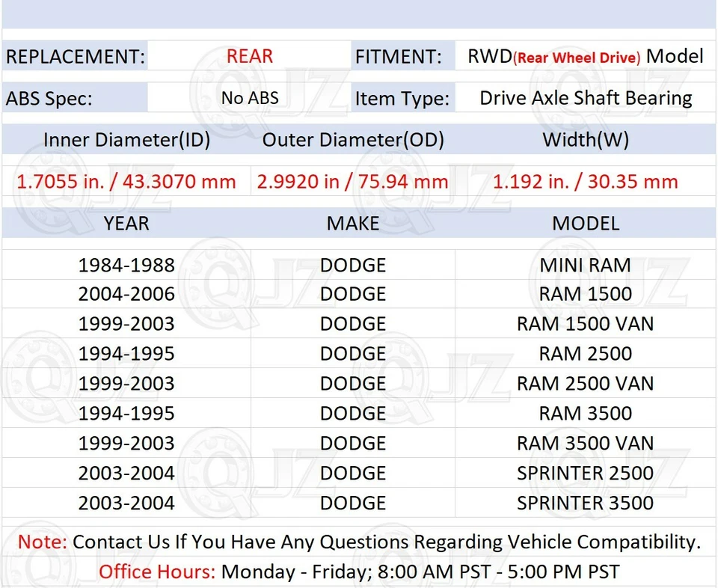This screenshot has width=718, height=588.
Task: Select the RAM 1500 model cell
Action: 585,293
